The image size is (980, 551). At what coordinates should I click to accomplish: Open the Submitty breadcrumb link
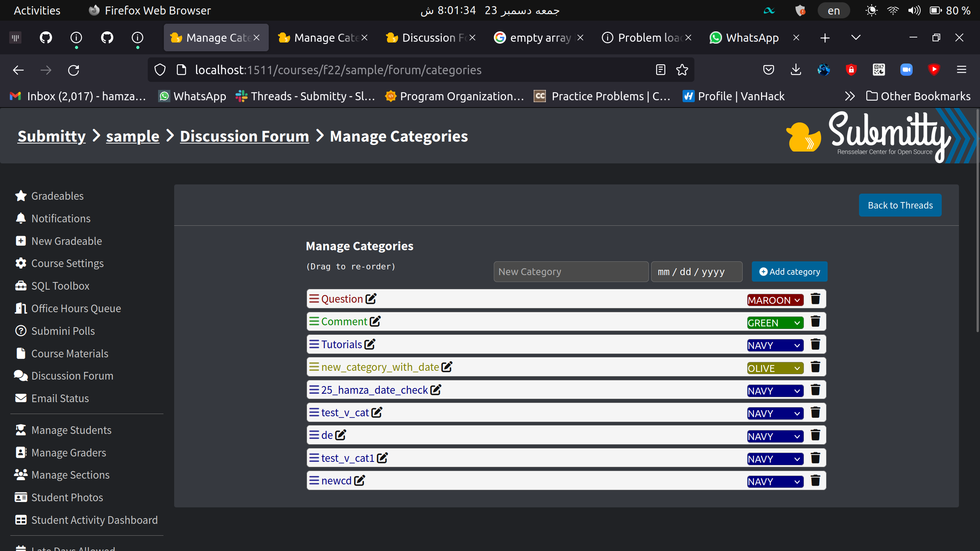(x=51, y=136)
